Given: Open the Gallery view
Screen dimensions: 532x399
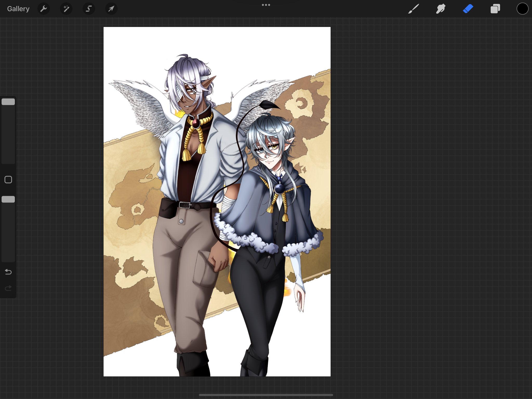Looking at the screenshot, I should point(18,9).
